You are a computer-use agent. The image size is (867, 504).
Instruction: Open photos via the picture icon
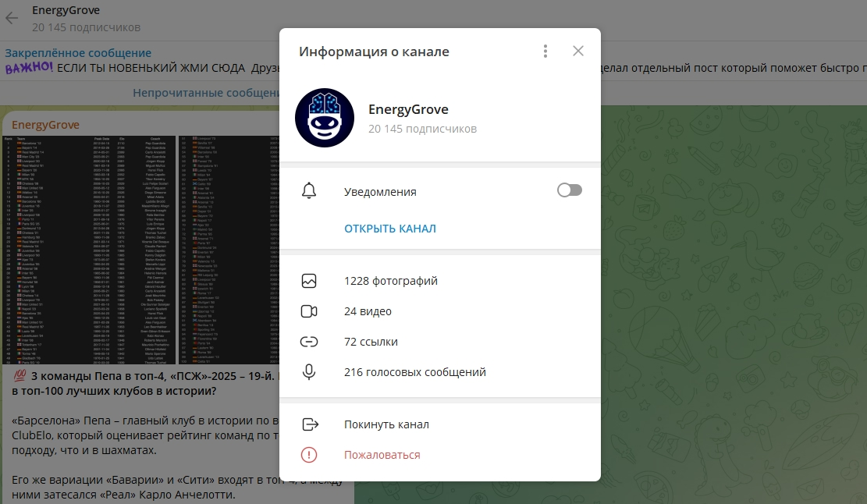click(x=310, y=280)
